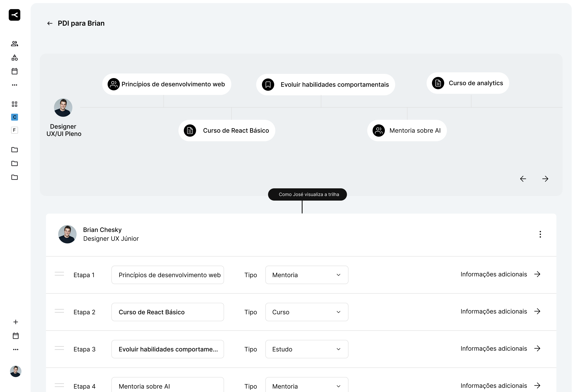Expand the Curso type dropdown for Etapa 2
579x392 pixels.
(306, 312)
